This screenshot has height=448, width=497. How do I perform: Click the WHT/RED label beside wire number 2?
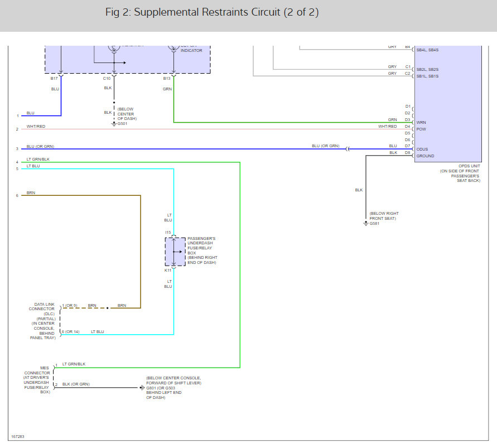pos(36,126)
